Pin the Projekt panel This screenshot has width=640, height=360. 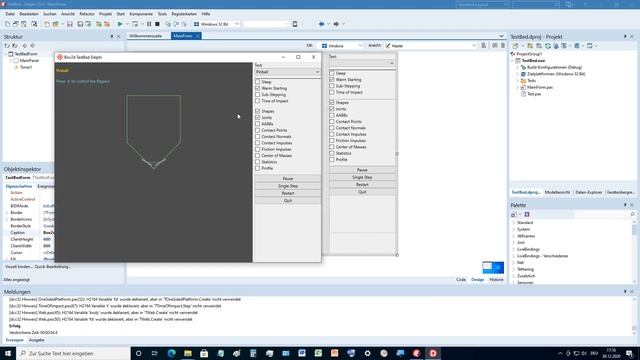[x=625, y=36]
